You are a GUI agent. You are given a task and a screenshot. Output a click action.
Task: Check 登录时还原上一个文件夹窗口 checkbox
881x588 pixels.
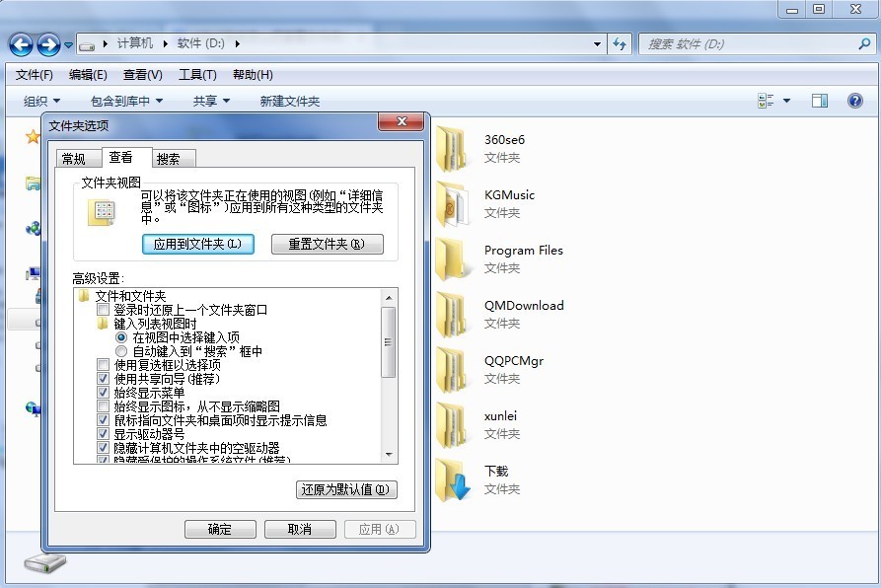tap(103, 310)
